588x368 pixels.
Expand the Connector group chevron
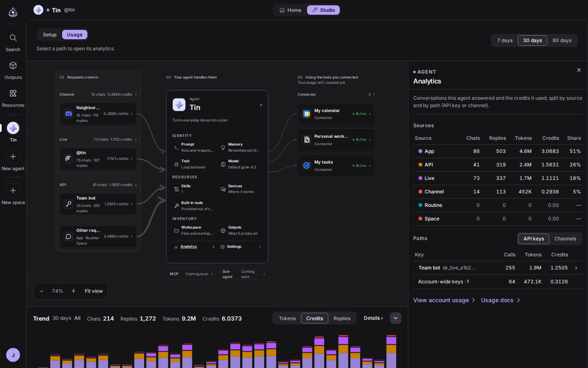point(374,94)
